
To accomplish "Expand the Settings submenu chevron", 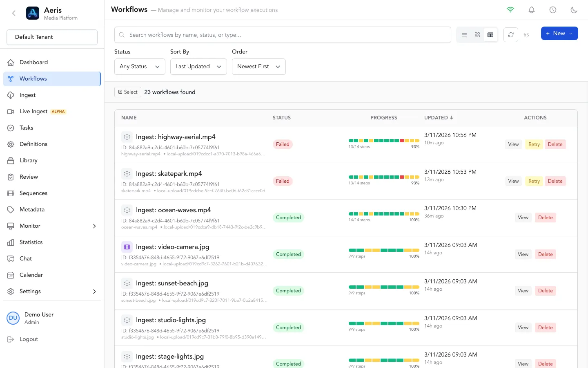I will (x=94, y=291).
